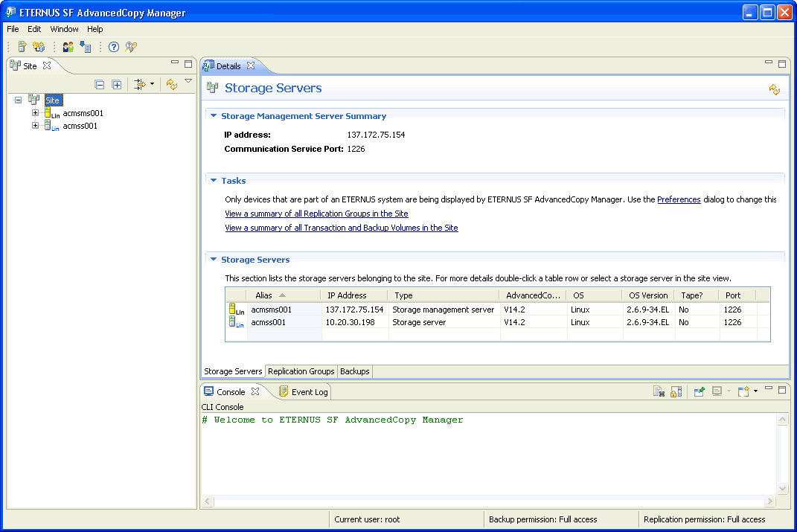Screen dimensions: 797x532
Task: Minimize the Details panel
Action: coord(769,63)
